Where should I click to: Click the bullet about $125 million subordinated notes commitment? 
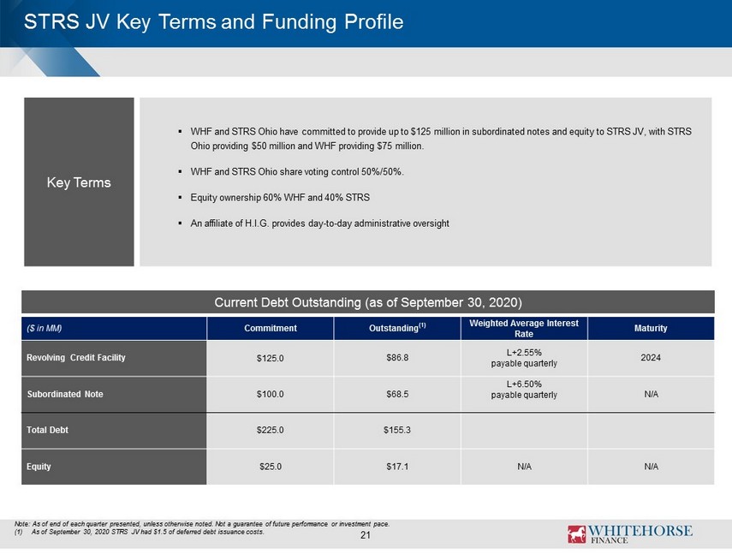(441, 139)
